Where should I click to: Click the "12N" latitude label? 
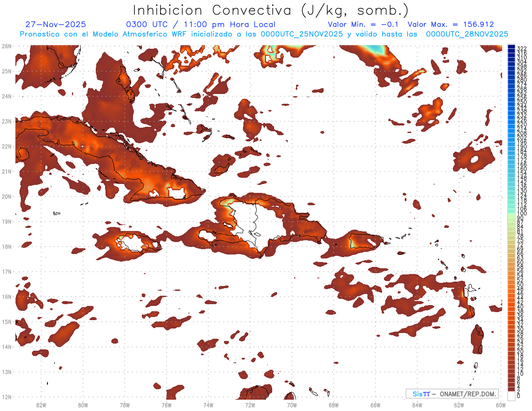click(x=7, y=397)
